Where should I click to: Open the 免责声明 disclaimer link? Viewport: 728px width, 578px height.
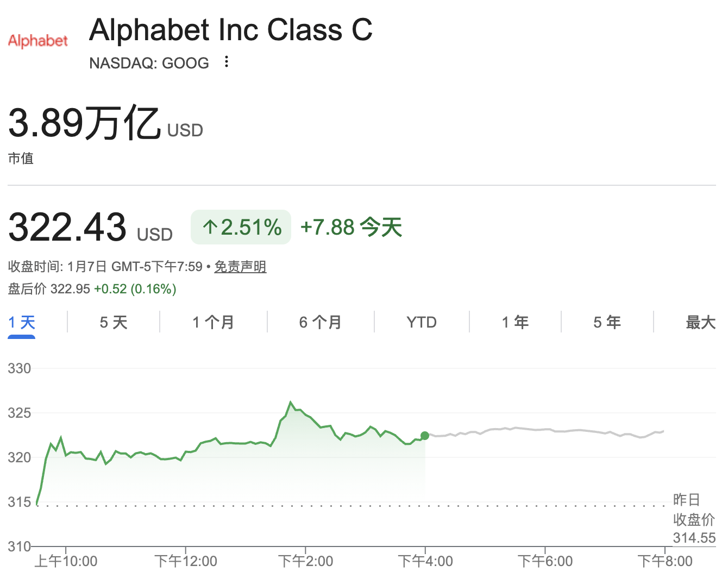(240, 267)
